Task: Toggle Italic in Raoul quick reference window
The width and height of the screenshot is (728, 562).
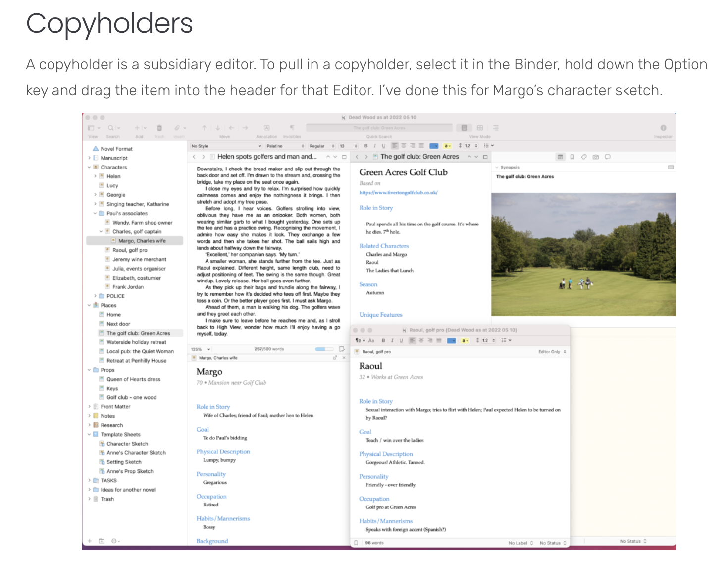Action: (x=392, y=340)
